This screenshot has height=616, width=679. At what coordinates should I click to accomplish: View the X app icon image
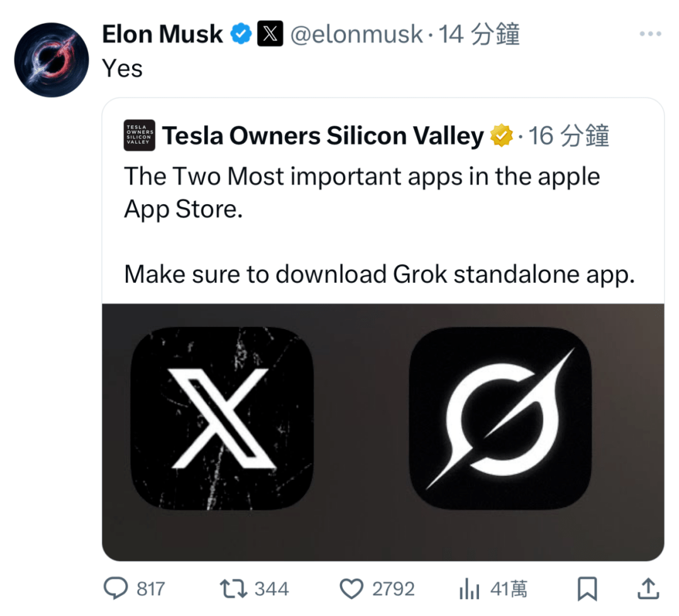click(x=221, y=417)
